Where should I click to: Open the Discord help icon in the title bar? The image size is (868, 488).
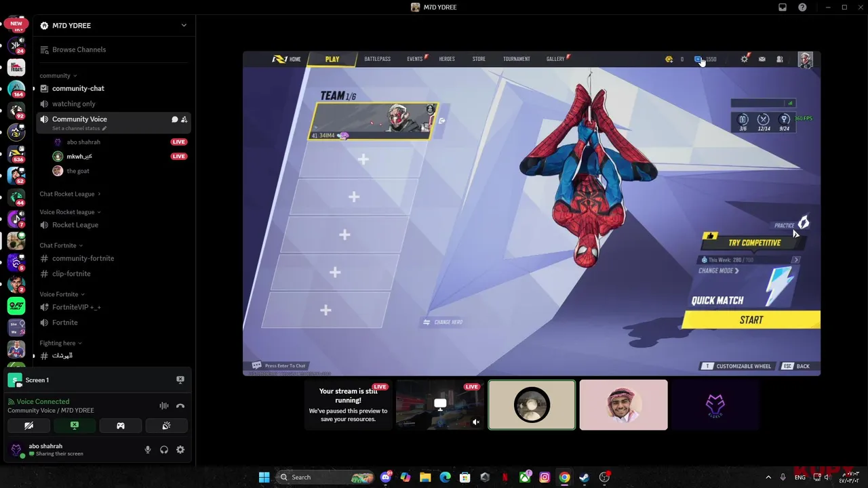[x=802, y=7]
